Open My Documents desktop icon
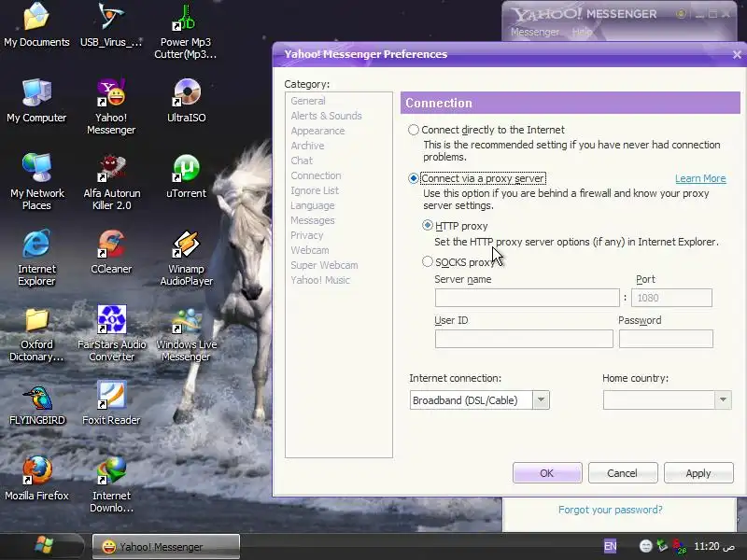The height and width of the screenshot is (560, 747). (x=36, y=25)
